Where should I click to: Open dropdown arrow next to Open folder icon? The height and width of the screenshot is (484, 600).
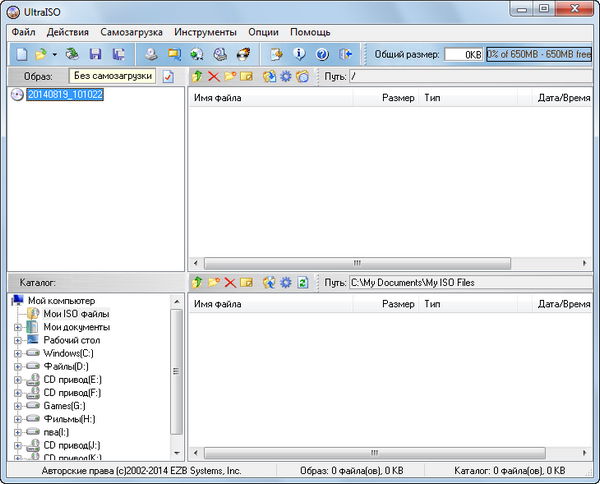pyautogui.click(x=54, y=55)
